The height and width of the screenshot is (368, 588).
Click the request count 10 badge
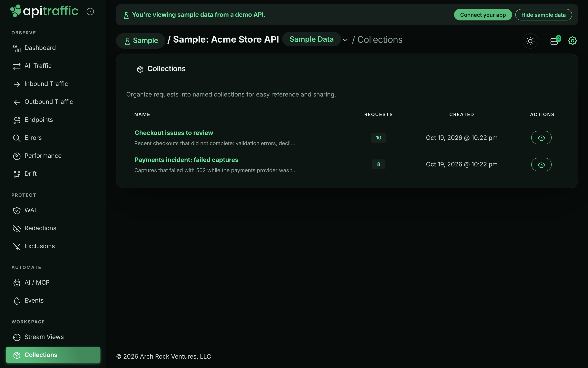[x=379, y=138]
